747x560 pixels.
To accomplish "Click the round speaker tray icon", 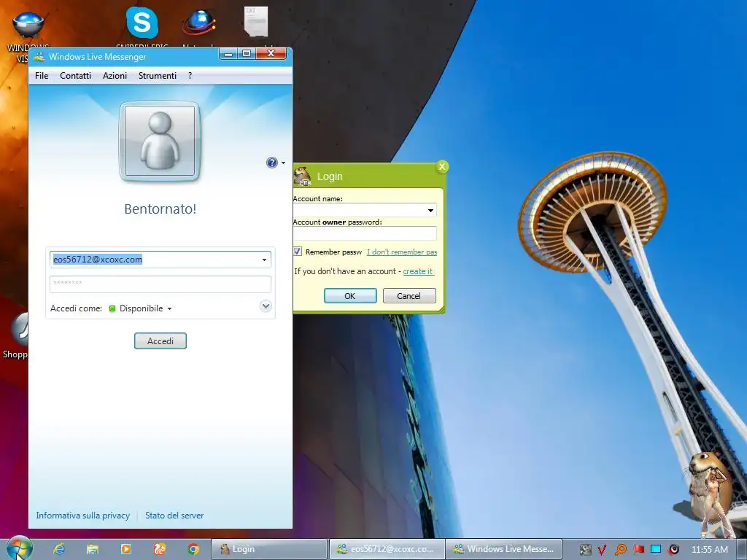I will [x=673, y=550].
